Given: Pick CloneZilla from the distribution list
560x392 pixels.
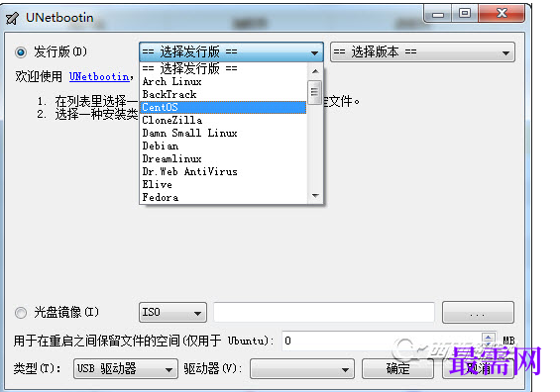Looking at the screenshot, I should point(223,120).
